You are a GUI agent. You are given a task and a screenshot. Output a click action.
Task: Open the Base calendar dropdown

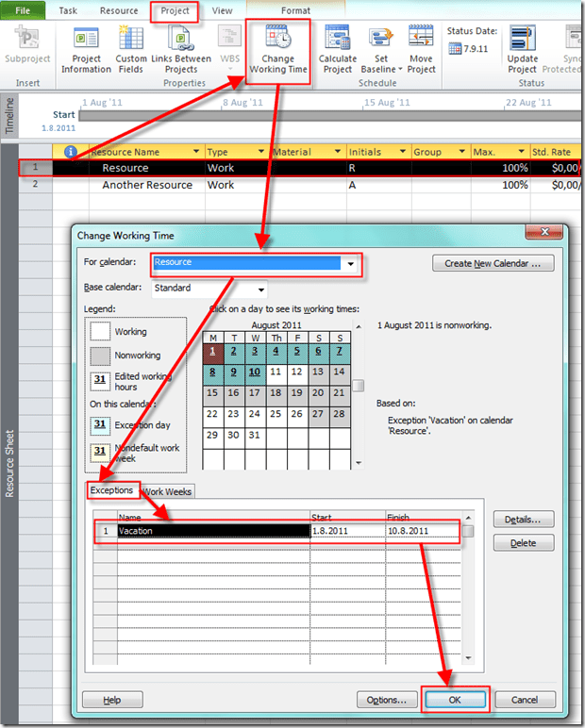[259, 289]
